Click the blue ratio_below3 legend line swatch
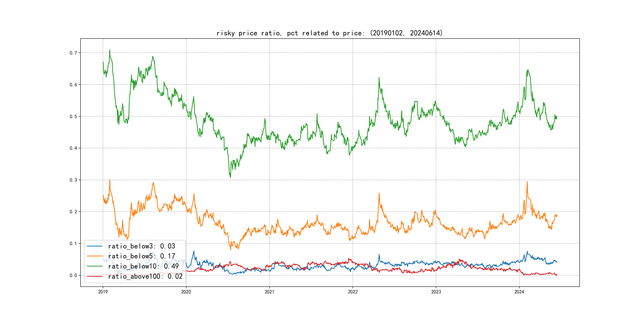This screenshot has height=322, width=644. [94, 246]
